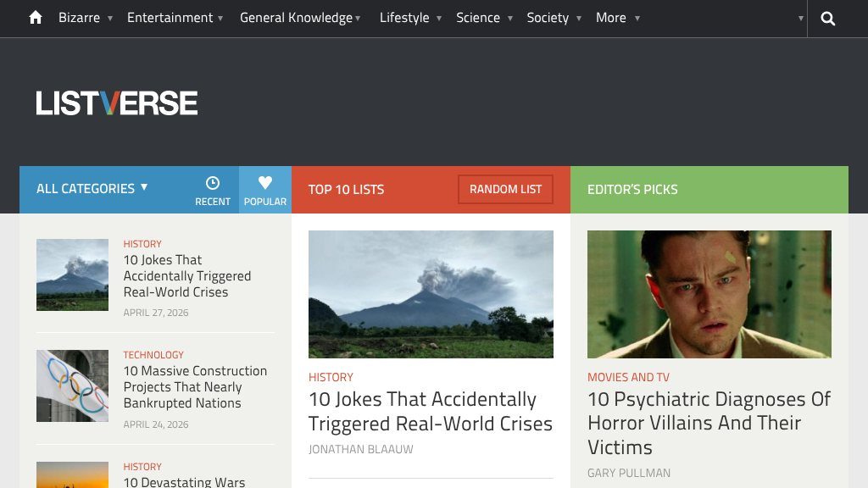Click the Editor's Picks heading
868x488 pixels.
(632, 190)
